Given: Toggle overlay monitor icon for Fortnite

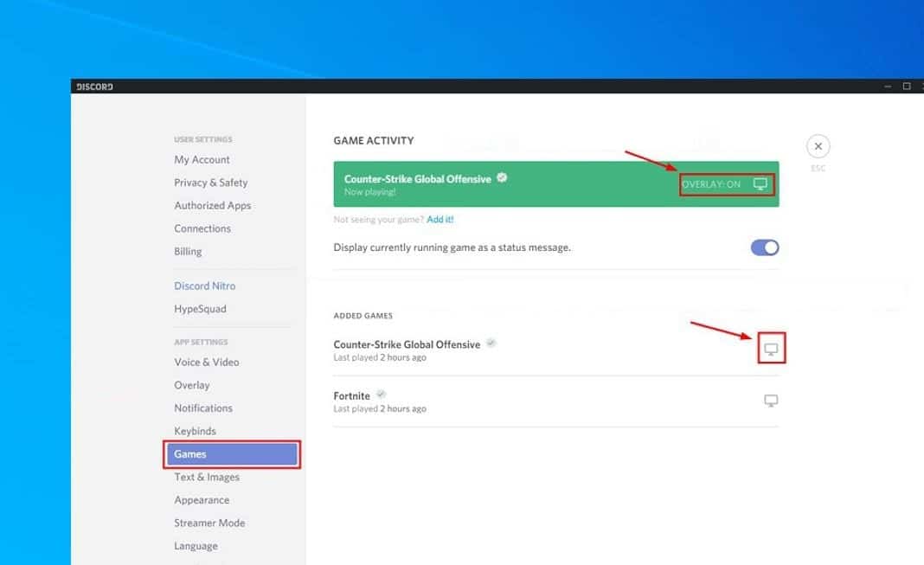Looking at the screenshot, I should (x=771, y=401).
